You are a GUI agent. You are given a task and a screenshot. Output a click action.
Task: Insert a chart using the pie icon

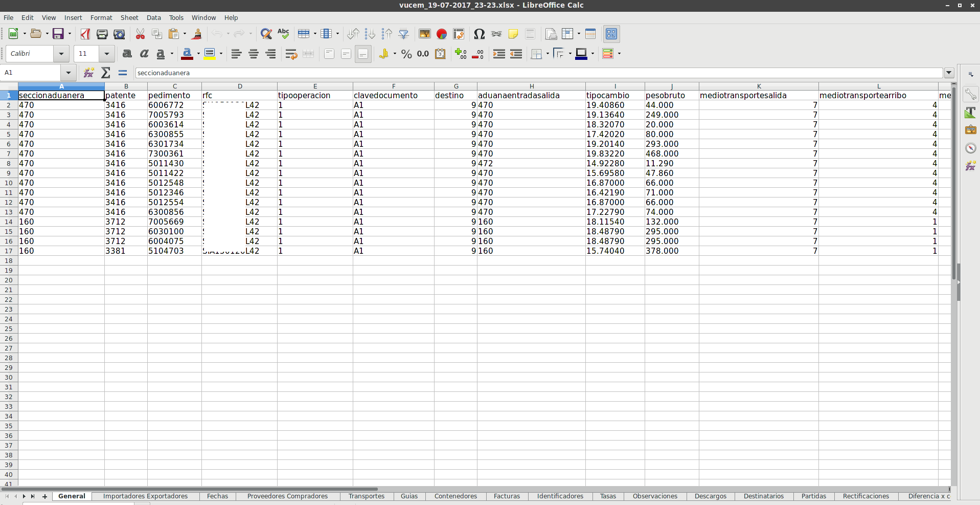(x=442, y=34)
